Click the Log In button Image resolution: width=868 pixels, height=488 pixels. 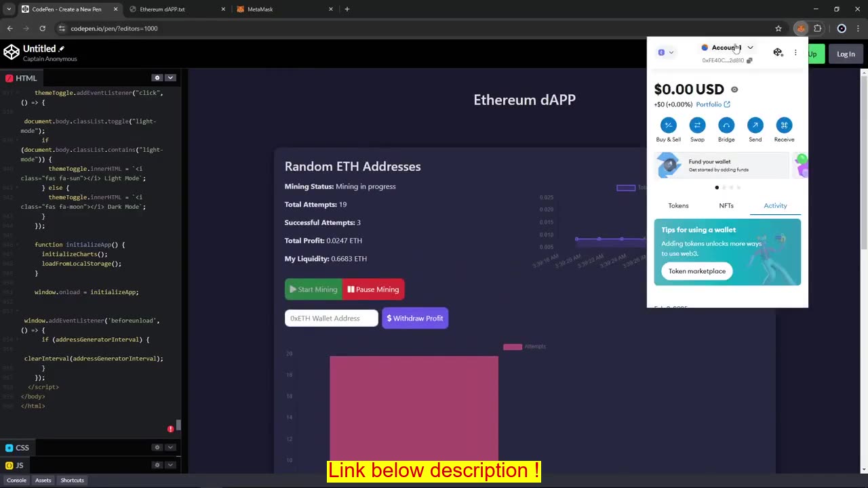[846, 54]
